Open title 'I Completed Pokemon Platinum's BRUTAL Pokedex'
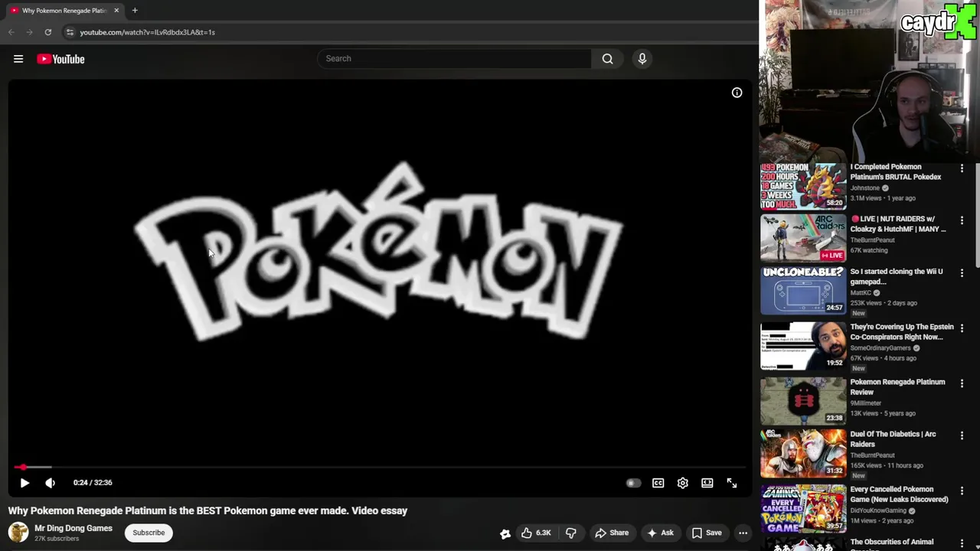The image size is (980, 551). point(896,171)
